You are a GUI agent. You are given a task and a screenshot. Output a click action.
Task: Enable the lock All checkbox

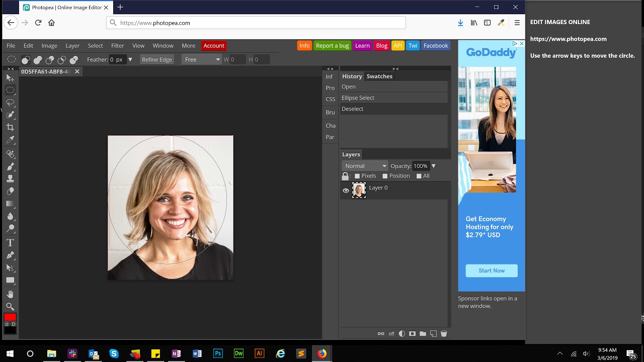[x=419, y=176]
